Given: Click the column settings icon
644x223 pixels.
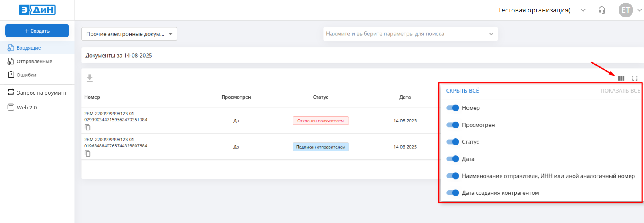Looking at the screenshot, I should [621, 78].
